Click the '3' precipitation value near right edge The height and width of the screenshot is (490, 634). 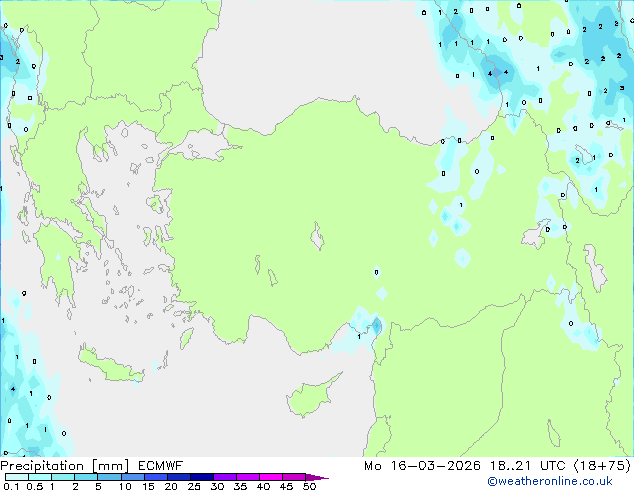[621, 88]
